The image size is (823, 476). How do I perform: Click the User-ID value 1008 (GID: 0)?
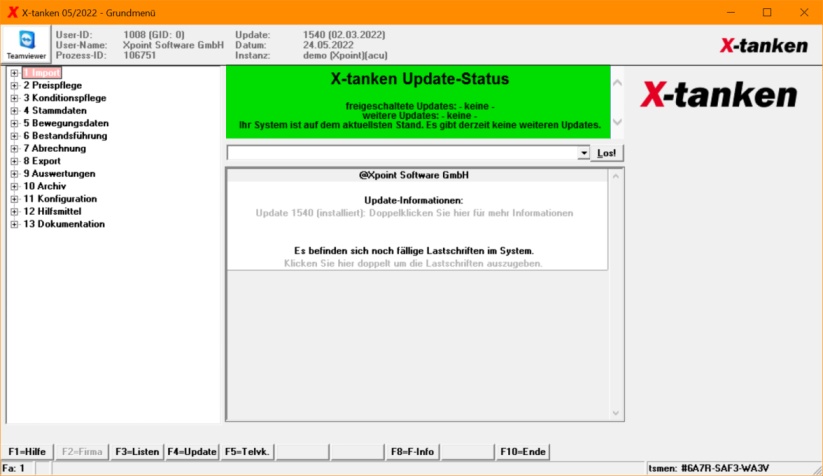[x=154, y=35]
